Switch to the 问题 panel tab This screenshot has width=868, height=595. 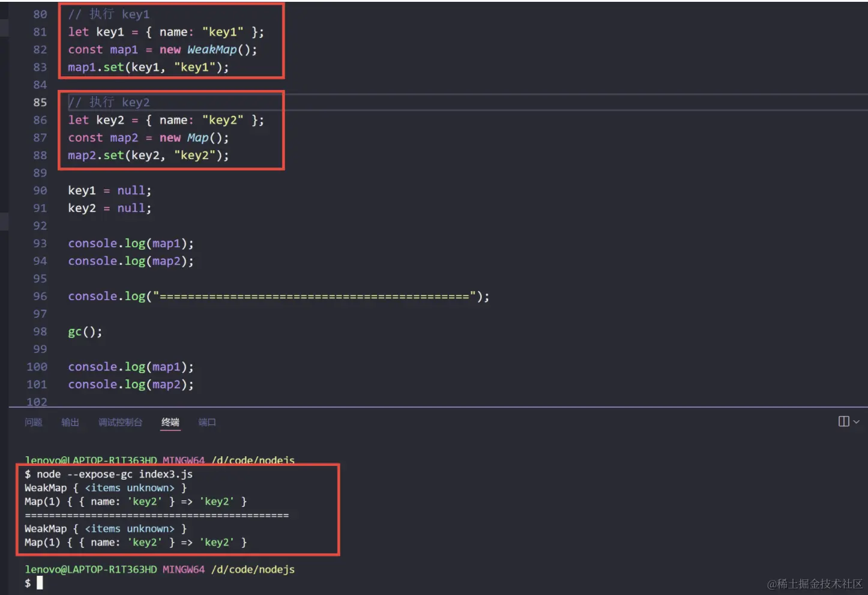34,422
